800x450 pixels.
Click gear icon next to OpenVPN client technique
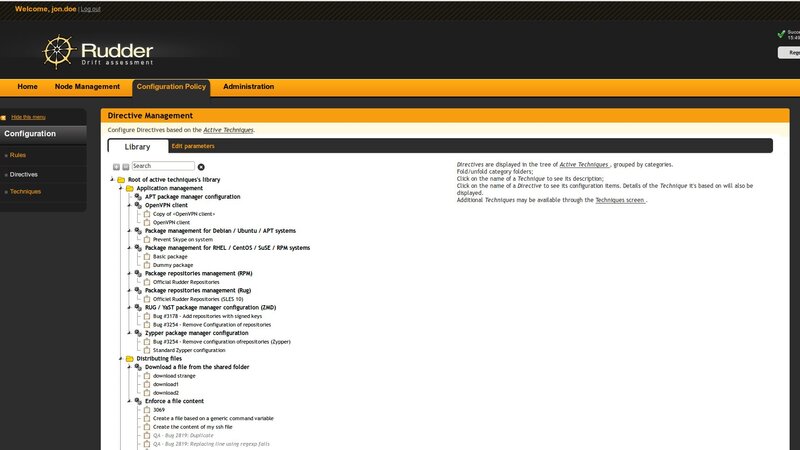[138, 205]
